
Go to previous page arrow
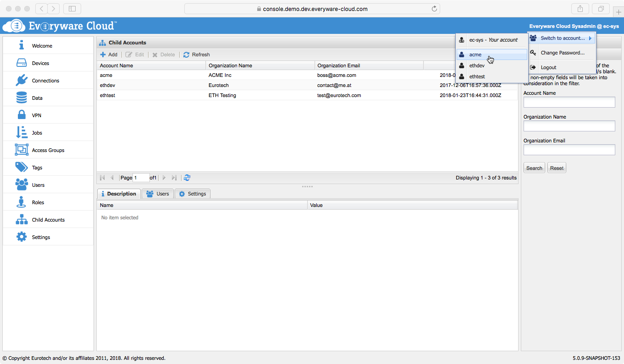[112, 178]
